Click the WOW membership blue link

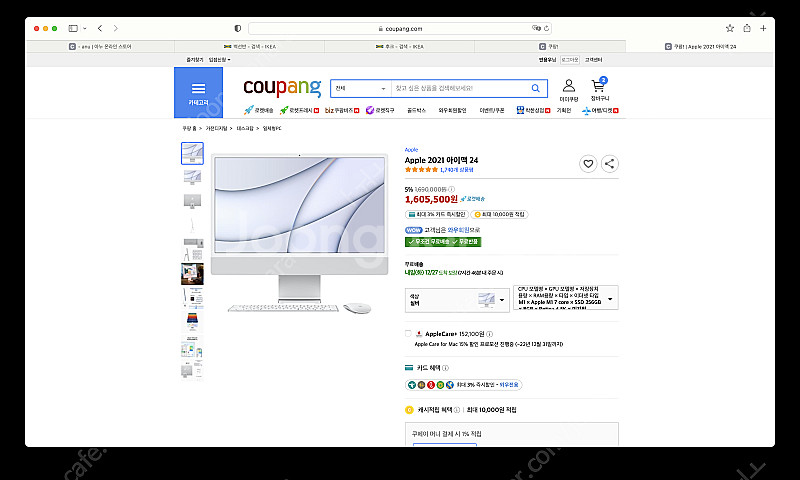pyautogui.click(x=459, y=230)
